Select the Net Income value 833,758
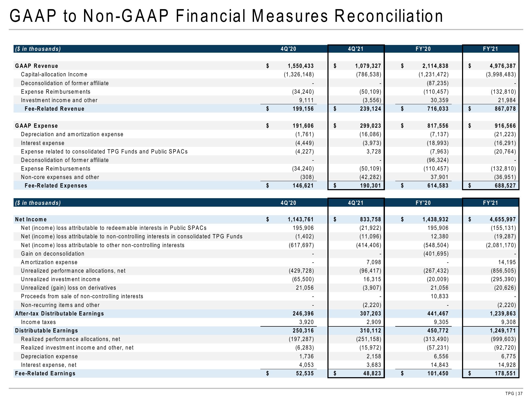The width and height of the screenshot is (532, 399). (x=370, y=219)
